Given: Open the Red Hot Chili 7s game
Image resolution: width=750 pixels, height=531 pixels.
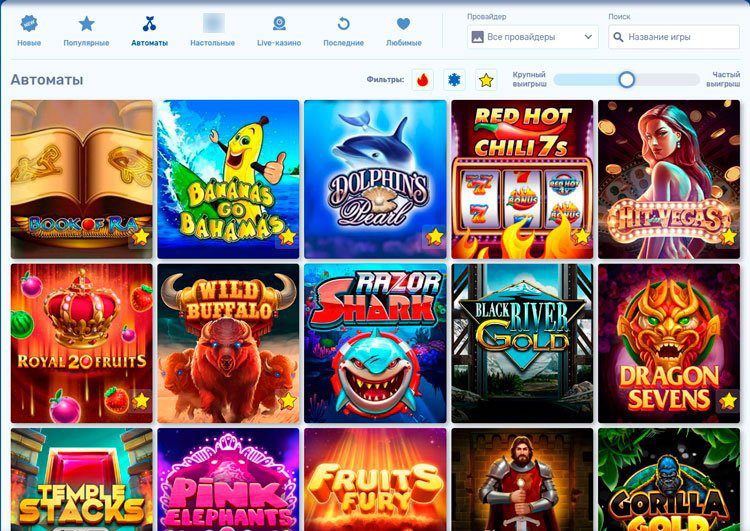Looking at the screenshot, I should click(x=521, y=179).
